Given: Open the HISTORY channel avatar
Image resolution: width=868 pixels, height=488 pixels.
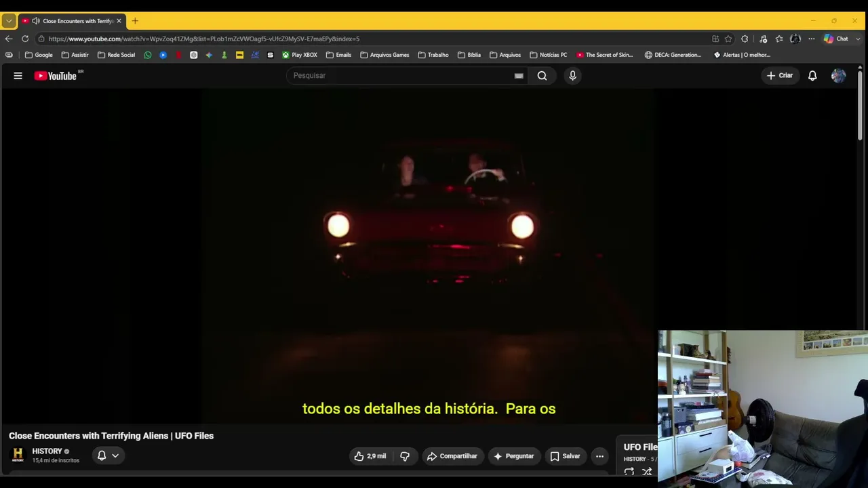Looking at the screenshot, I should (18, 455).
